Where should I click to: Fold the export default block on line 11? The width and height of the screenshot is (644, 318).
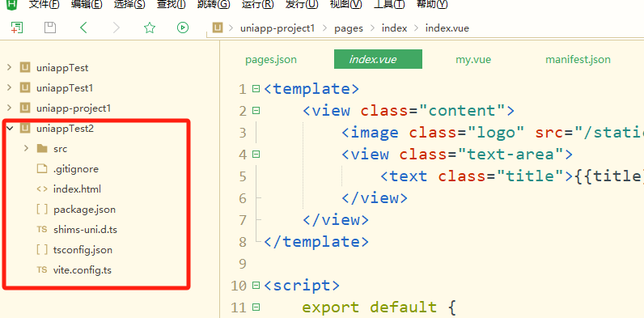click(x=256, y=307)
